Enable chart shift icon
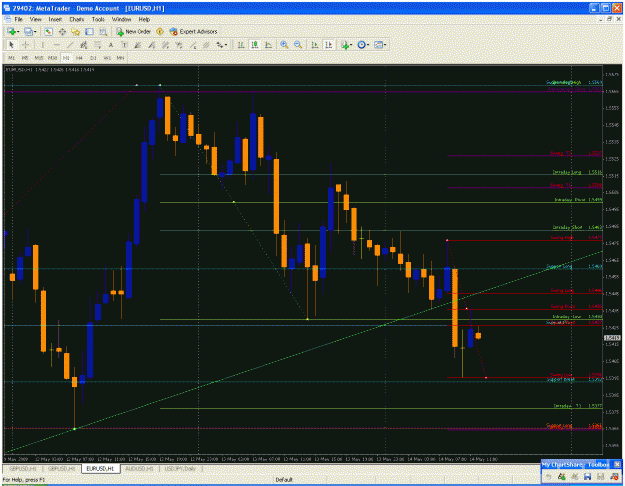The width and height of the screenshot is (625, 486). [328, 45]
